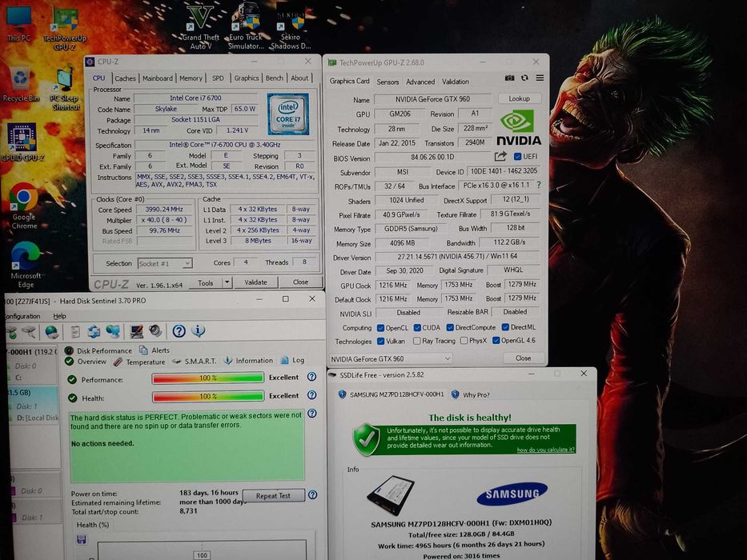Open the TechPowerUp GPU-Z desktop shortcut

(65, 29)
